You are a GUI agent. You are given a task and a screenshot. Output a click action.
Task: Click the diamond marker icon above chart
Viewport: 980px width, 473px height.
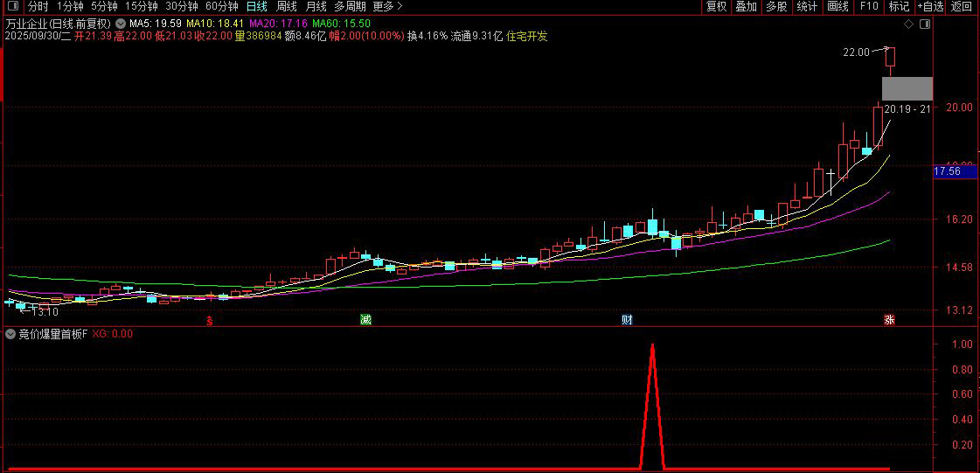[908, 24]
